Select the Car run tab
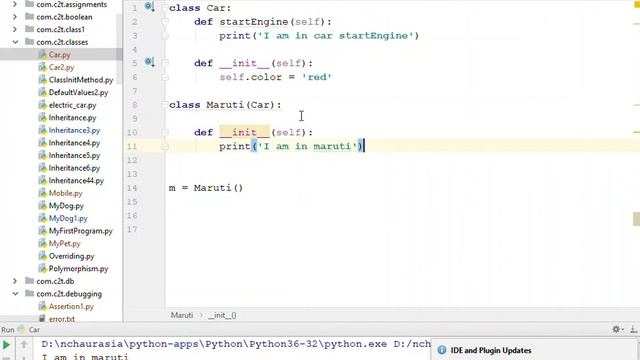This screenshot has width=640, height=360. (x=34, y=330)
